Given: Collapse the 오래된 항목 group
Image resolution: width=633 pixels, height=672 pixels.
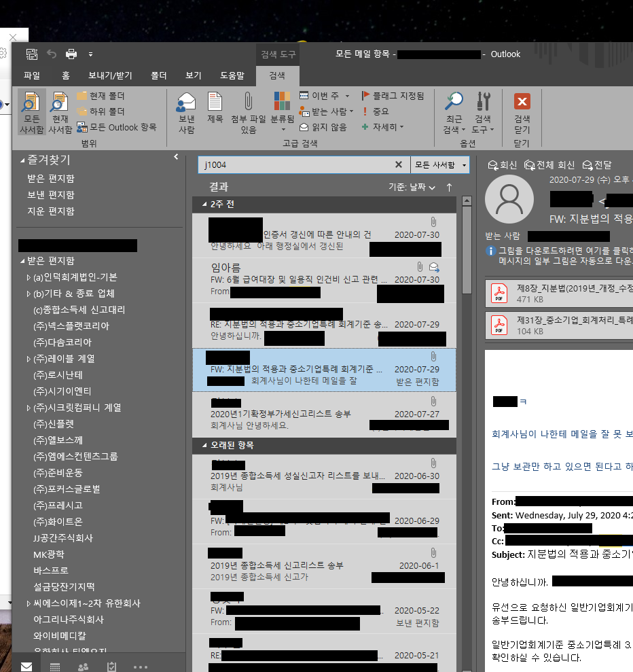Looking at the screenshot, I should click(x=204, y=446).
